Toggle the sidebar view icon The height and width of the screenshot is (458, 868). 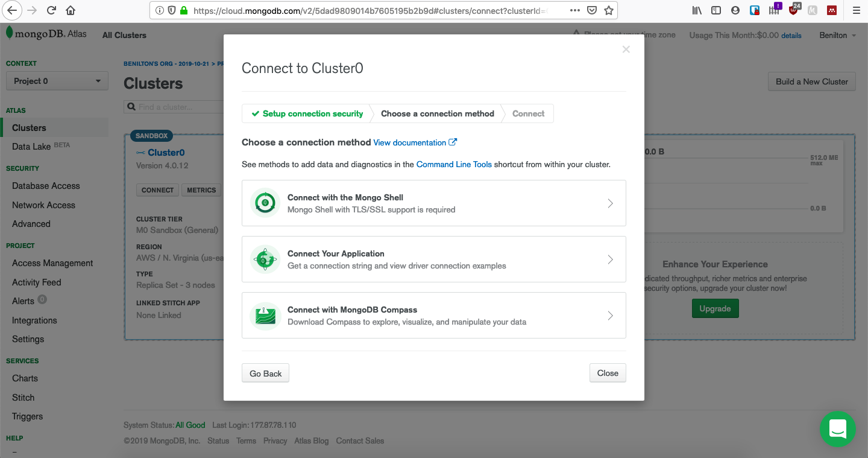click(716, 10)
